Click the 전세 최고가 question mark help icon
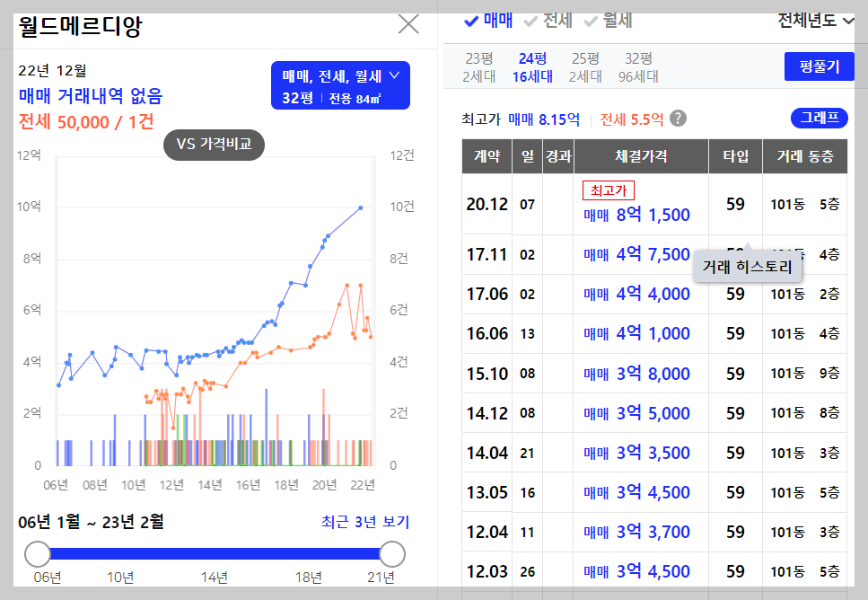This screenshot has height=600, width=868. pyautogui.click(x=679, y=119)
